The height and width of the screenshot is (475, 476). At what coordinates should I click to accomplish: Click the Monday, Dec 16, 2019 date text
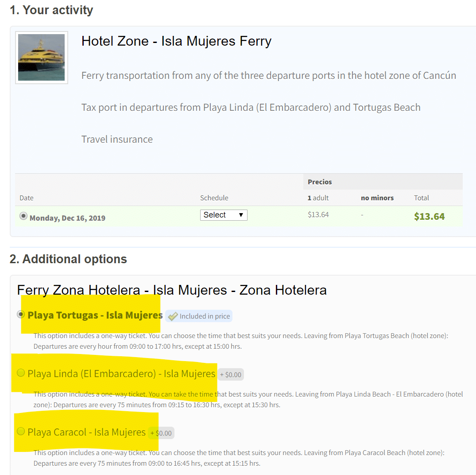(67, 218)
